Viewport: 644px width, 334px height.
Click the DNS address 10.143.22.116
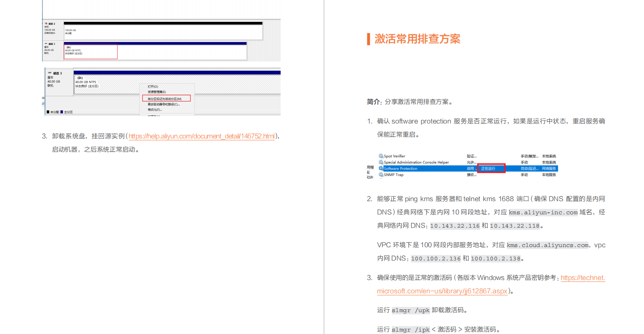(455, 226)
